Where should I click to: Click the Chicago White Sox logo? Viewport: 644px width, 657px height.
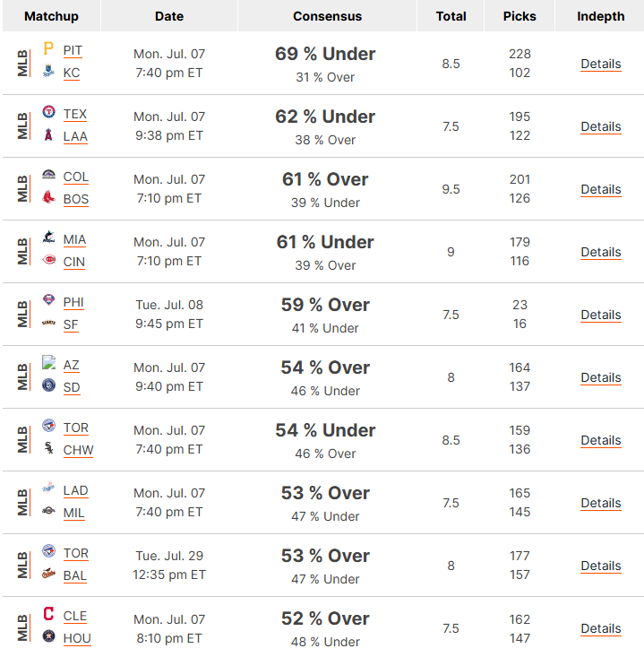click(x=48, y=447)
